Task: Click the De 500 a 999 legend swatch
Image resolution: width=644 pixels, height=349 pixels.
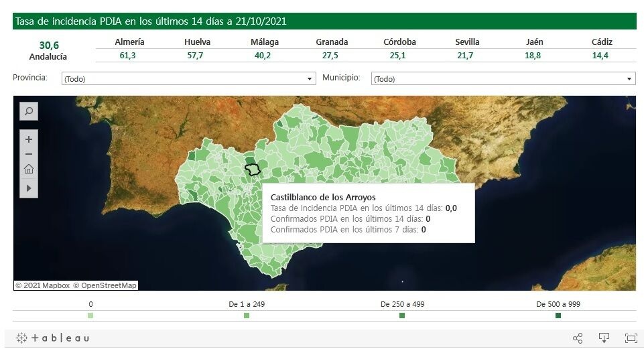Action: click(558, 316)
